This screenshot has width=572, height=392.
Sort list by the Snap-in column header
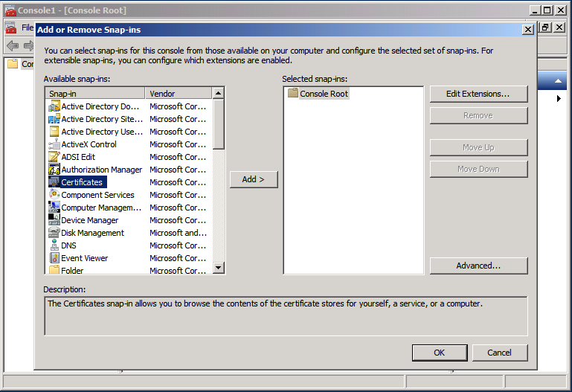[x=95, y=94]
